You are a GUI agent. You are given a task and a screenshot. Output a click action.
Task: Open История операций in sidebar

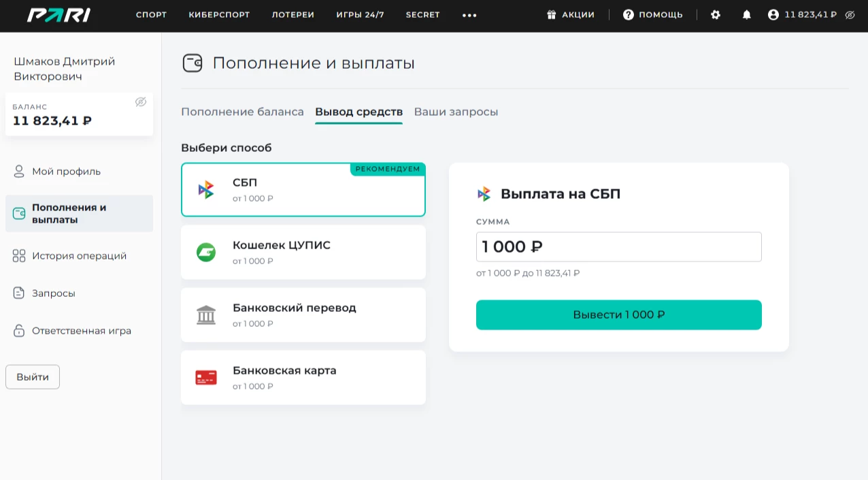[79, 256]
